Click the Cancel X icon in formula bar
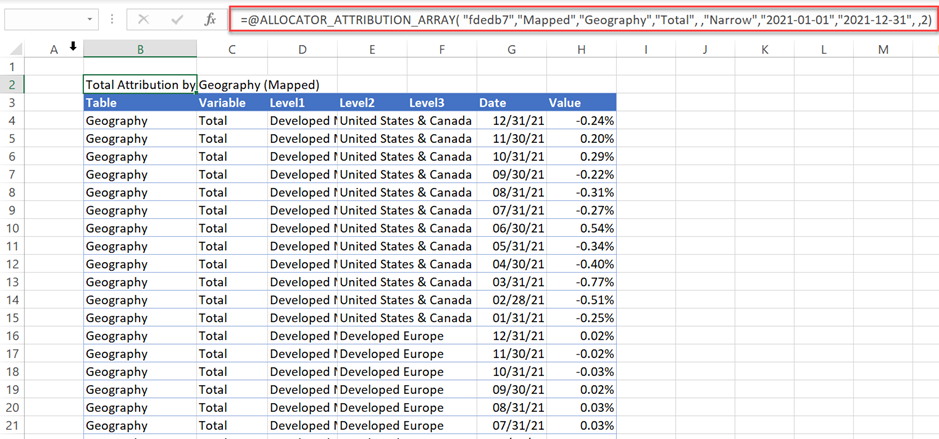Image resolution: width=939 pixels, height=439 pixels. [143, 19]
